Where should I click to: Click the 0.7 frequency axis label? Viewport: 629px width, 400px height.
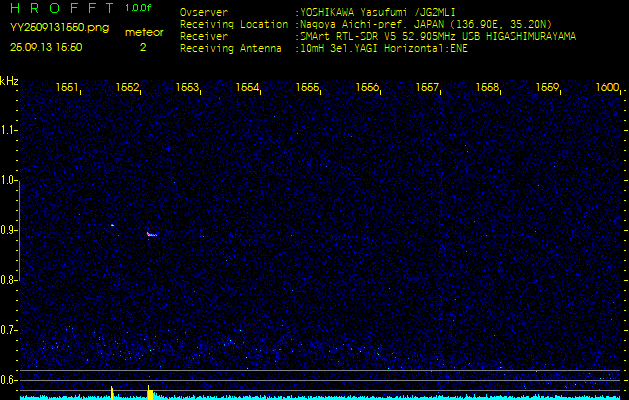point(8,330)
